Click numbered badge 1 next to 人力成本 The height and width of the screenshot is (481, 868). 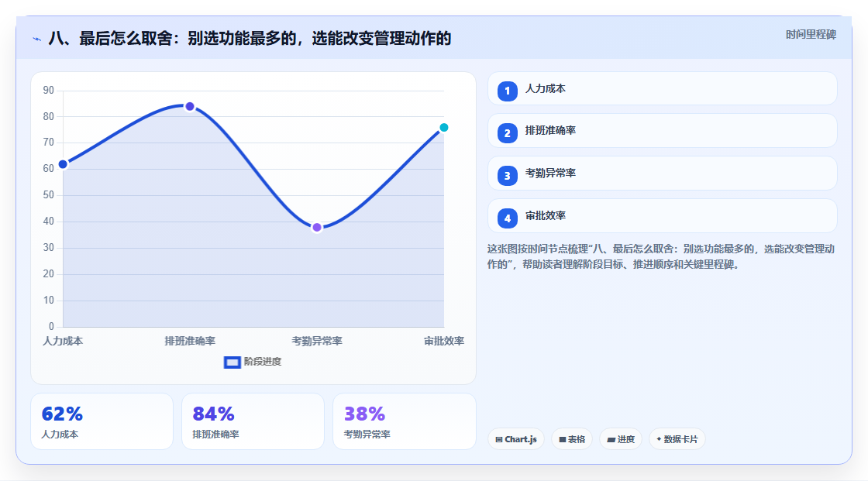[507, 91]
